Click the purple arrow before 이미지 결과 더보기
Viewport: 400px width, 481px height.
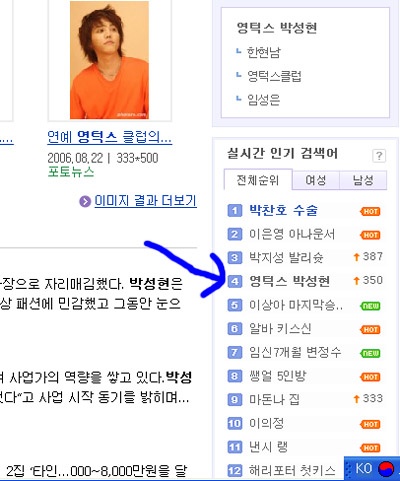tap(85, 201)
